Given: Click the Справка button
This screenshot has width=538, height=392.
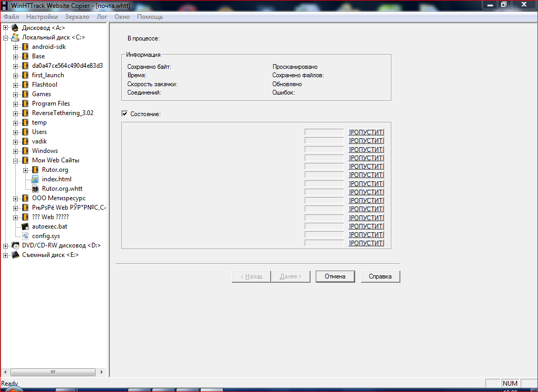Looking at the screenshot, I should [x=380, y=276].
